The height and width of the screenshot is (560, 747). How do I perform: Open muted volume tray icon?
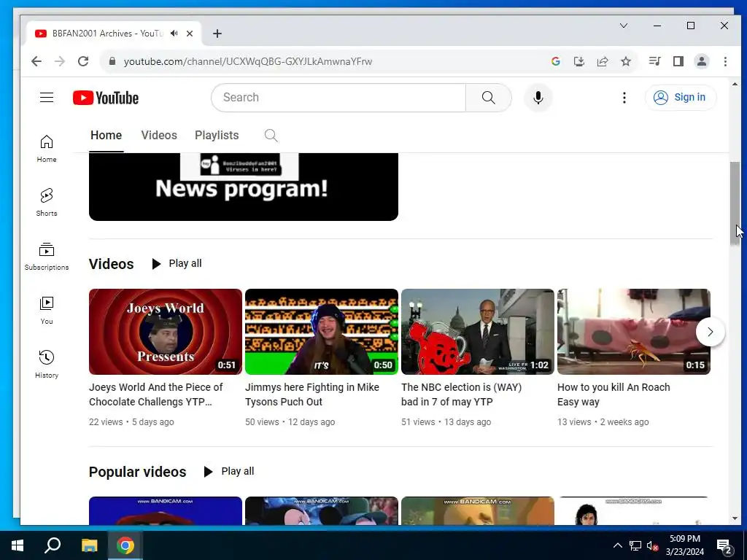pos(652,545)
